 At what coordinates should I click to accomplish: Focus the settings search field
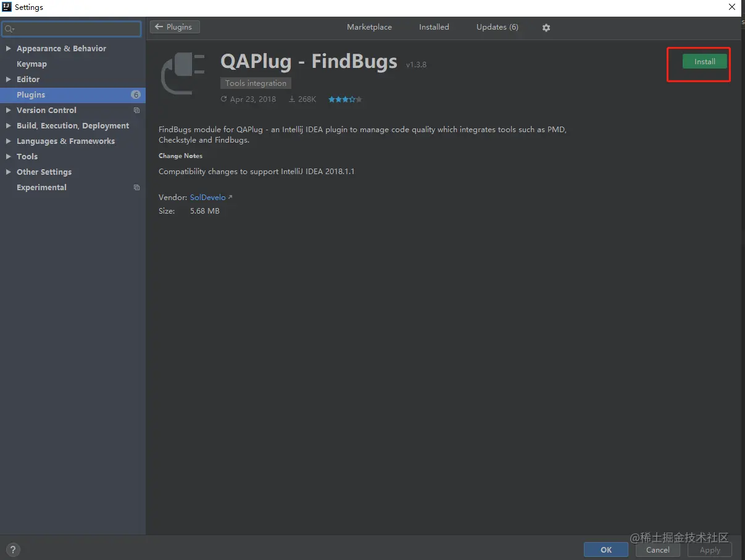pyautogui.click(x=72, y=28)
